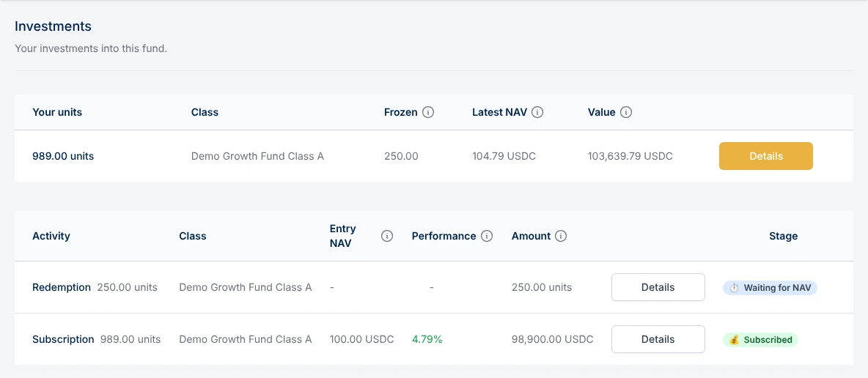
Task: Click the info icon beside Amount header
Action: tap(561, 237)
